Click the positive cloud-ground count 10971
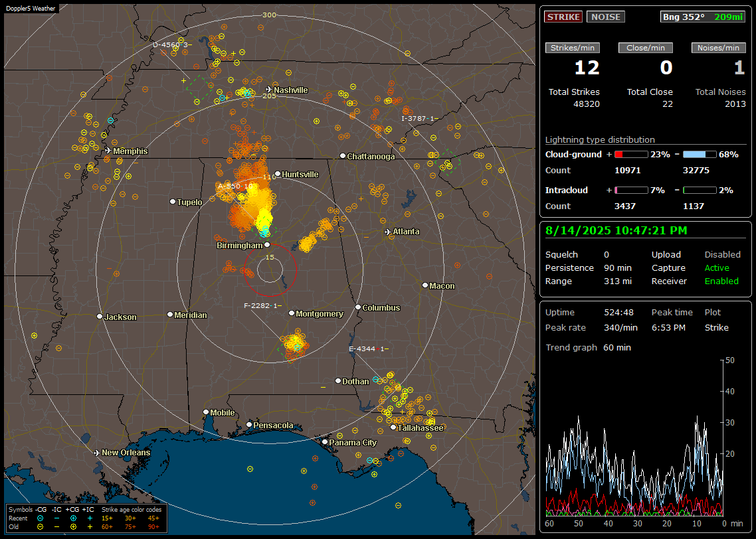Viewport: 756px width, 539px height. point(627,171)
